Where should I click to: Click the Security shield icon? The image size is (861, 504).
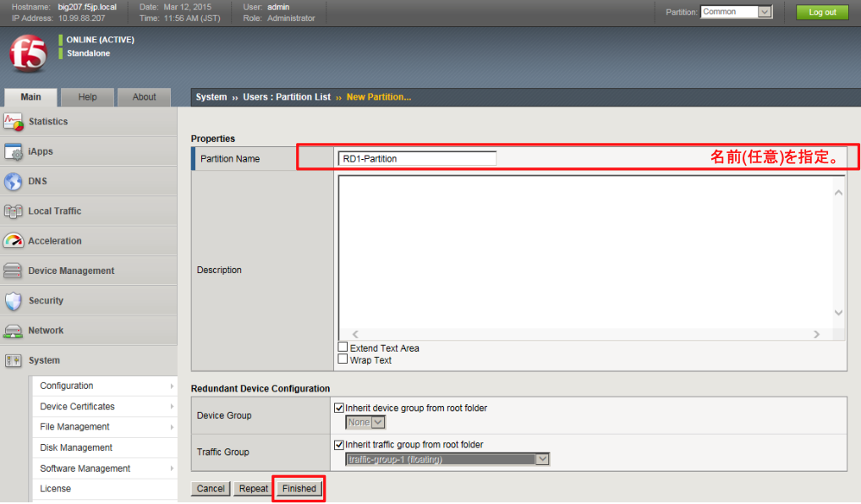click(x=14, y=301)
